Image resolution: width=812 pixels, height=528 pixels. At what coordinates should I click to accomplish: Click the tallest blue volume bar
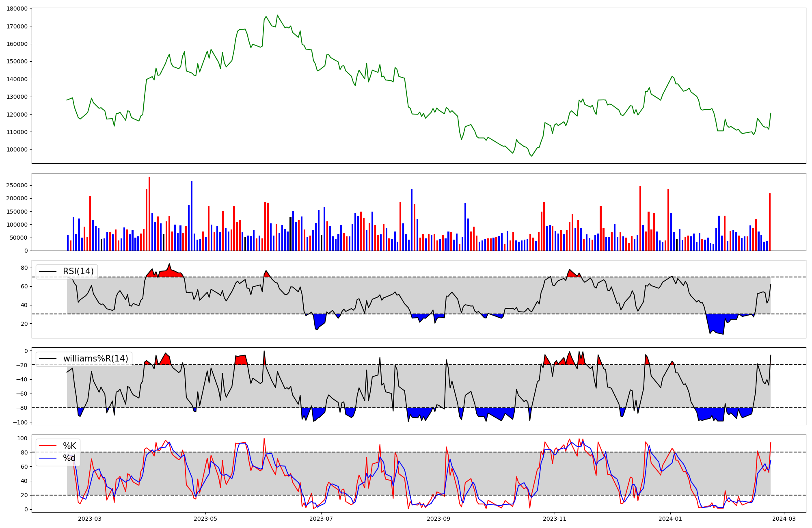192,216
